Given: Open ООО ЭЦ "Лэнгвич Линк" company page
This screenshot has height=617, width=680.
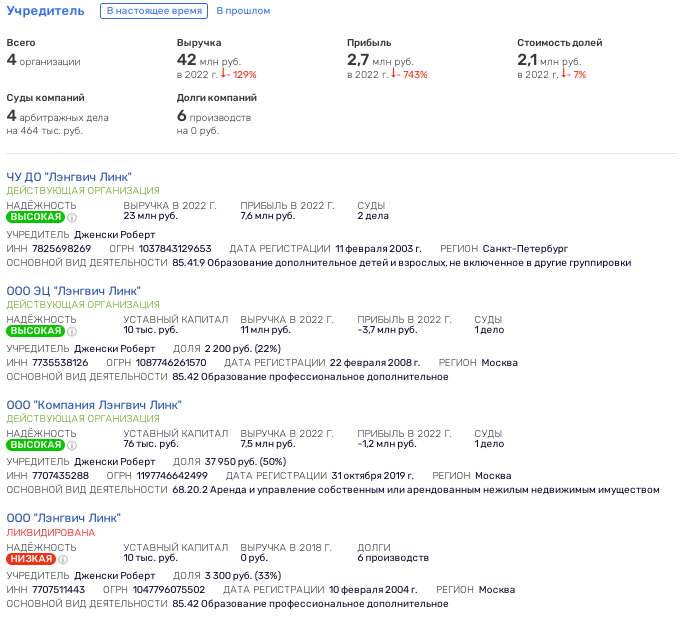Looking at the screenshot, I should click(x=73, y=291).
